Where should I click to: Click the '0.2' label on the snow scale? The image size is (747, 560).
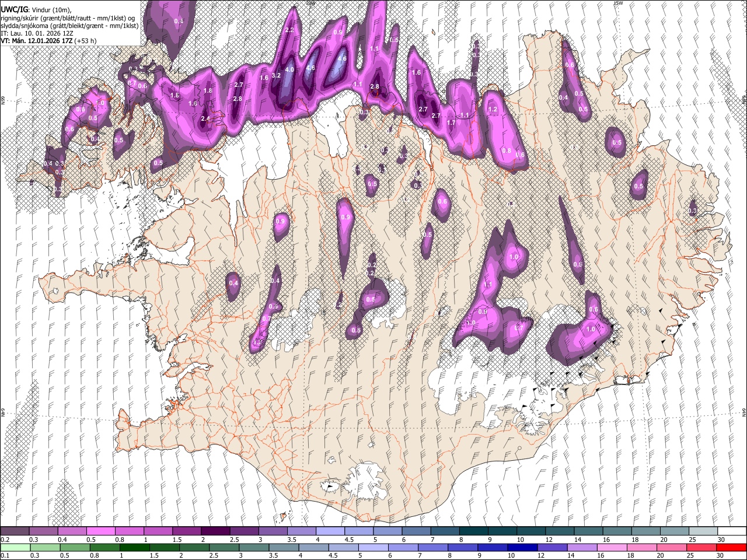coord(5,540)
